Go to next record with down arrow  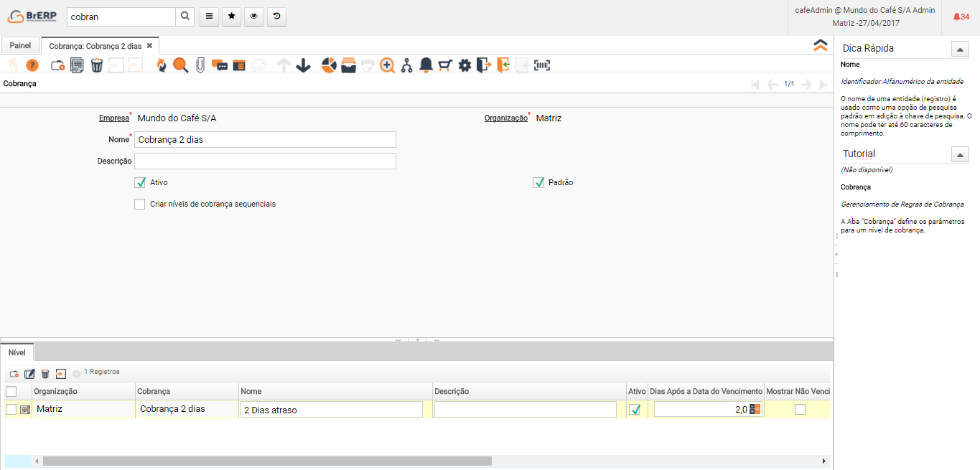click(303, 65)
